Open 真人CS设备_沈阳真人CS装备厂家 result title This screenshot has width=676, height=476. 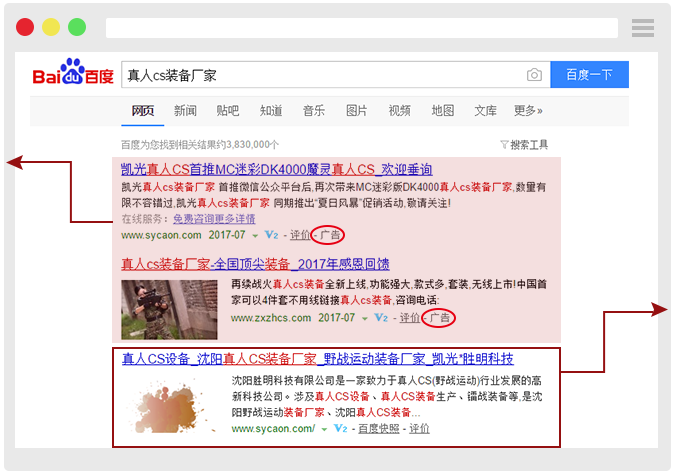click(x=318, y=359)
